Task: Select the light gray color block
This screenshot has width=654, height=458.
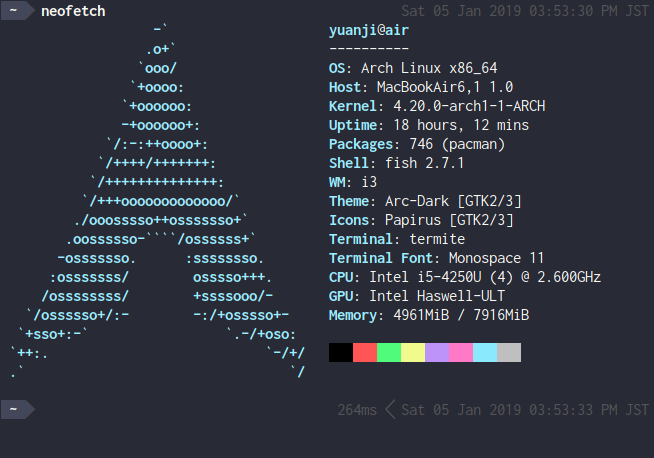Action: pos(509,352)
